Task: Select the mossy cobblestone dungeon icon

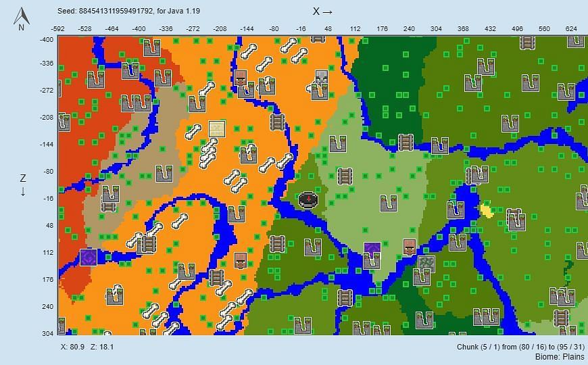Action: (x=426, y=263)
